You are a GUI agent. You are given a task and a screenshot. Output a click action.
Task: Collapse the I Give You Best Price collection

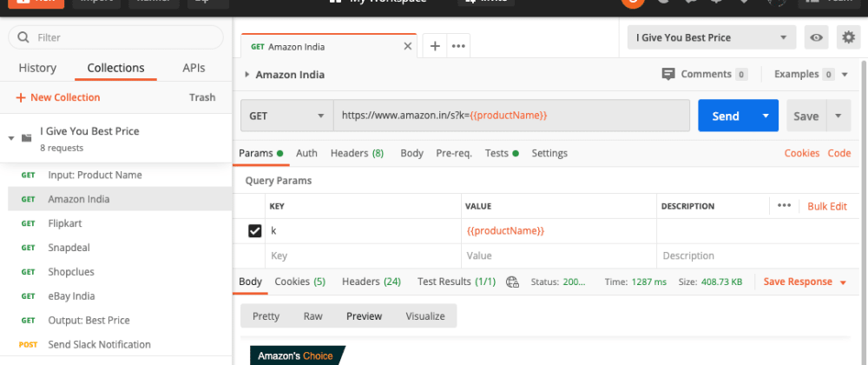pyautogui.click(x=11, y=138)
